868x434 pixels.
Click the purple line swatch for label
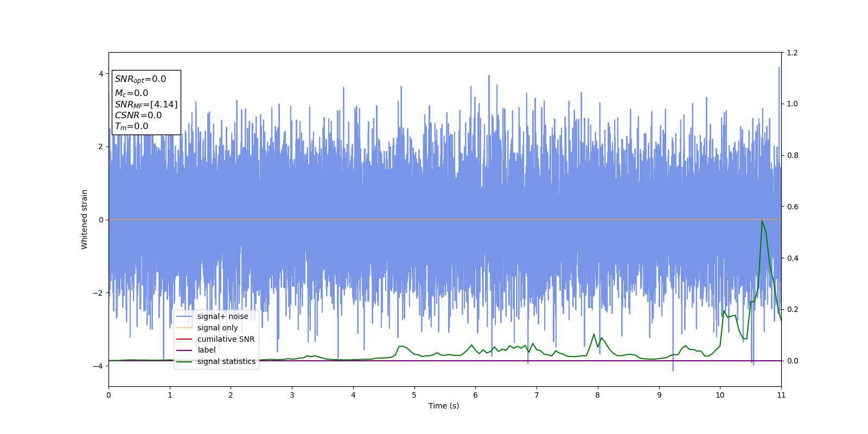[x=184, y=350]
